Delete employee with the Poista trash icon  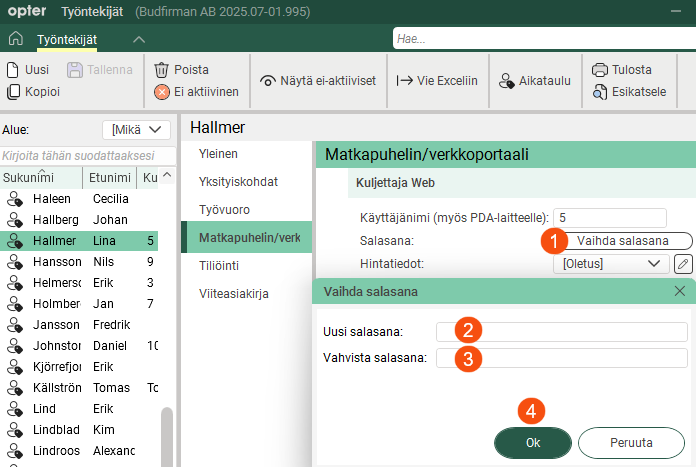click(x=161, y=70)
